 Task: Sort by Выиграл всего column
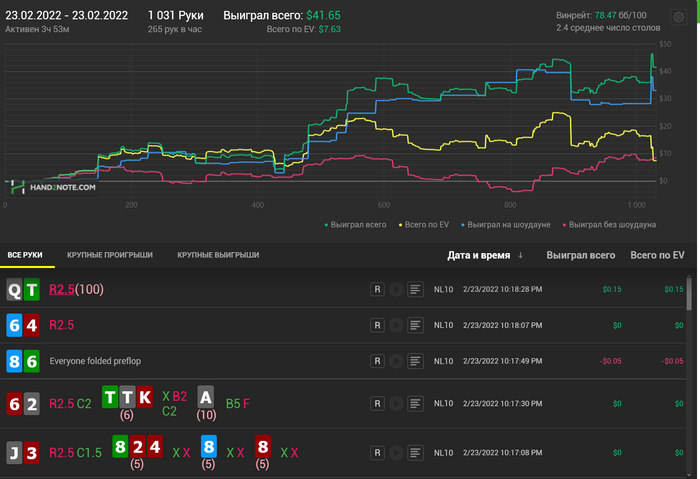[x=580, y=255]
